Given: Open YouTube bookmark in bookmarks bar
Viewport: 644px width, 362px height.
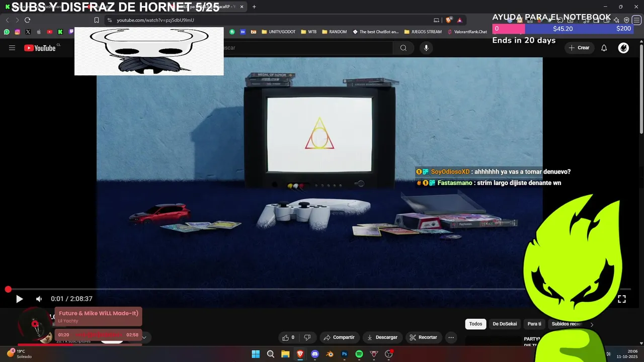Looking at the screenshot, I should pyautogui.click(x=49, y=32).
